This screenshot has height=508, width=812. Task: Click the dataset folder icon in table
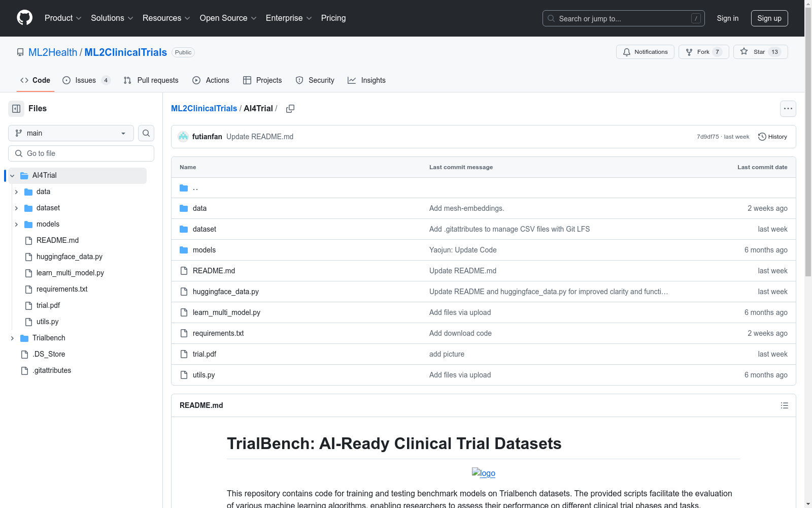[184, 229]
